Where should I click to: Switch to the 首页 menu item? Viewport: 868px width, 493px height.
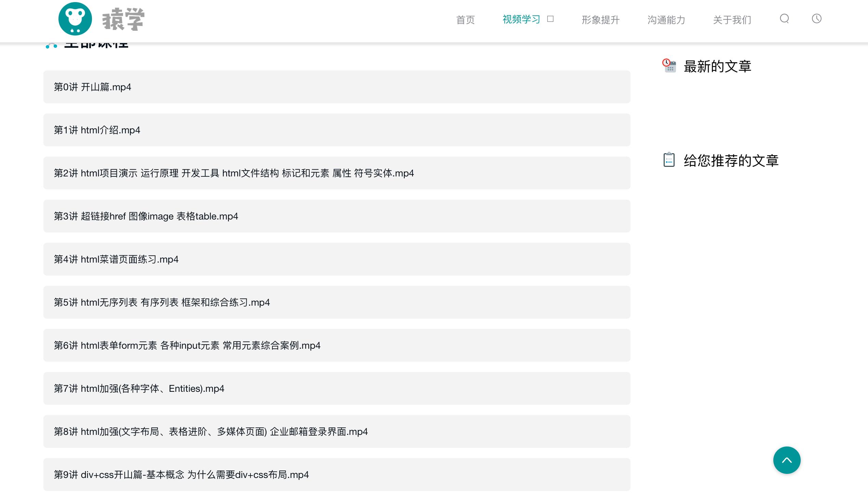[x=465, y=20]
